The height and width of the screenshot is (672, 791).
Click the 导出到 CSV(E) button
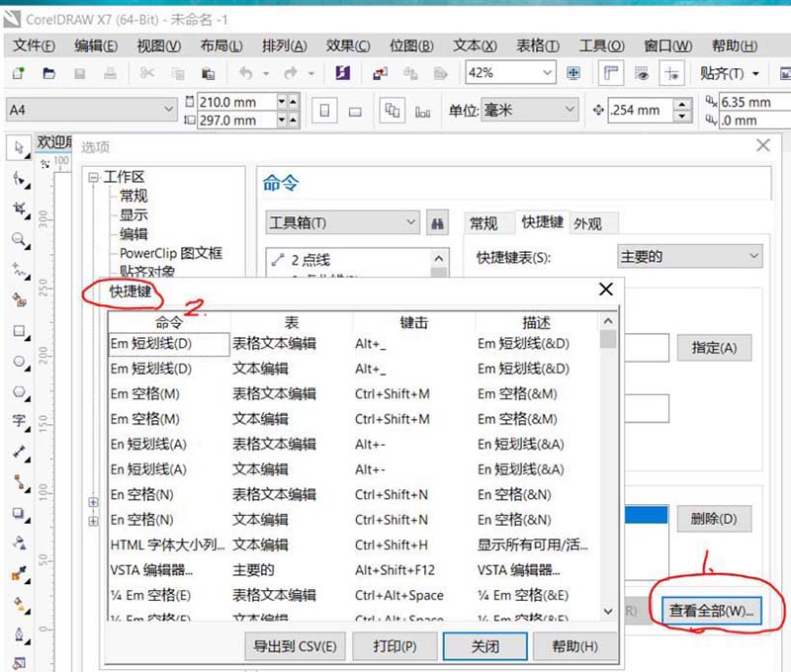(295, 646)
